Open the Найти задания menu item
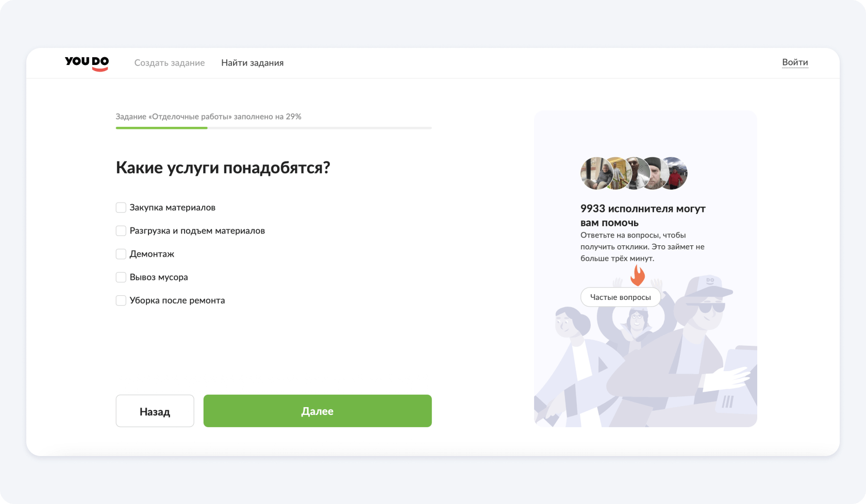 (x=253, y=63)
